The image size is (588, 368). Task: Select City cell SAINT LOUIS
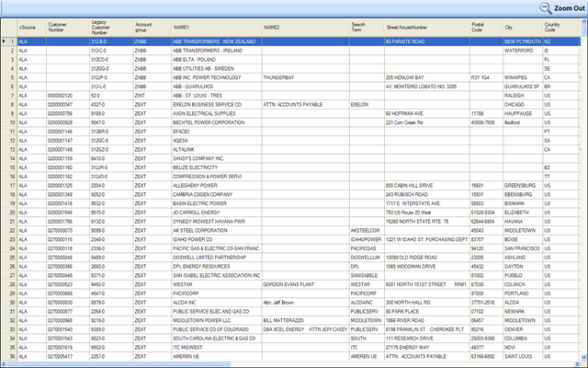[x=523, y=356]
